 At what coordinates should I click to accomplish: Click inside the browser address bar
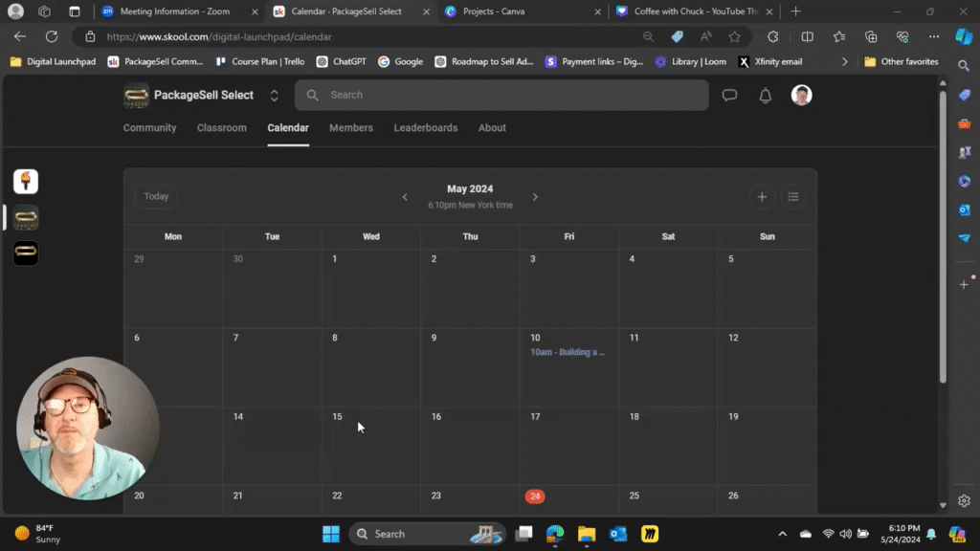(287, 36)
